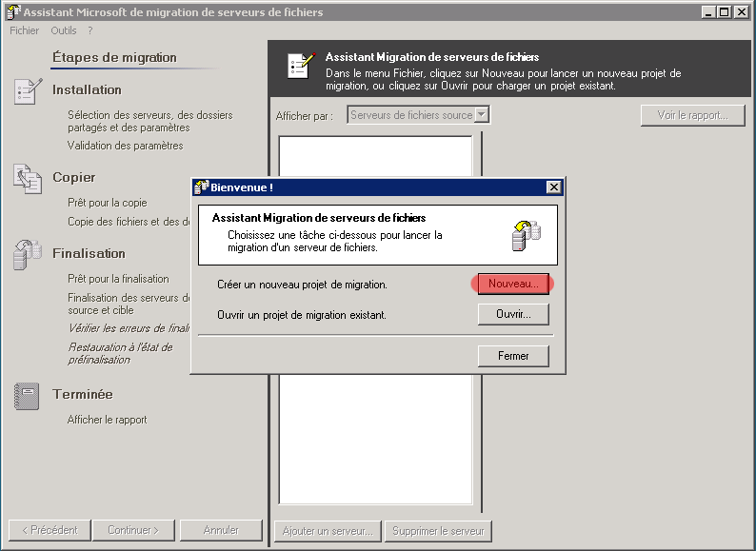756x551 pixels.
Task: Click the Étapes de migration heading
Action: (114, 57)
